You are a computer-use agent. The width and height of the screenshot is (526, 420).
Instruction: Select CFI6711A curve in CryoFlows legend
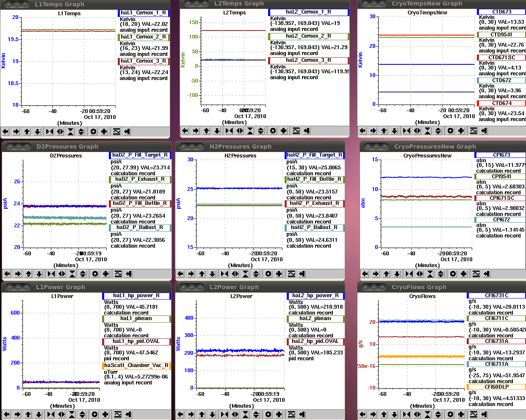point(496,364)
